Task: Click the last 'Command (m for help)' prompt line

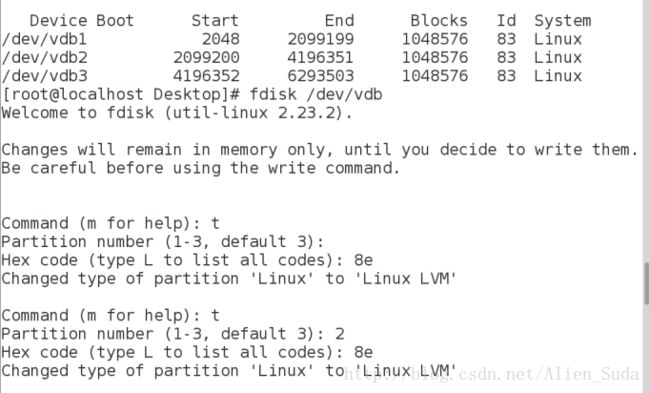Action: (x=110, y=315)
